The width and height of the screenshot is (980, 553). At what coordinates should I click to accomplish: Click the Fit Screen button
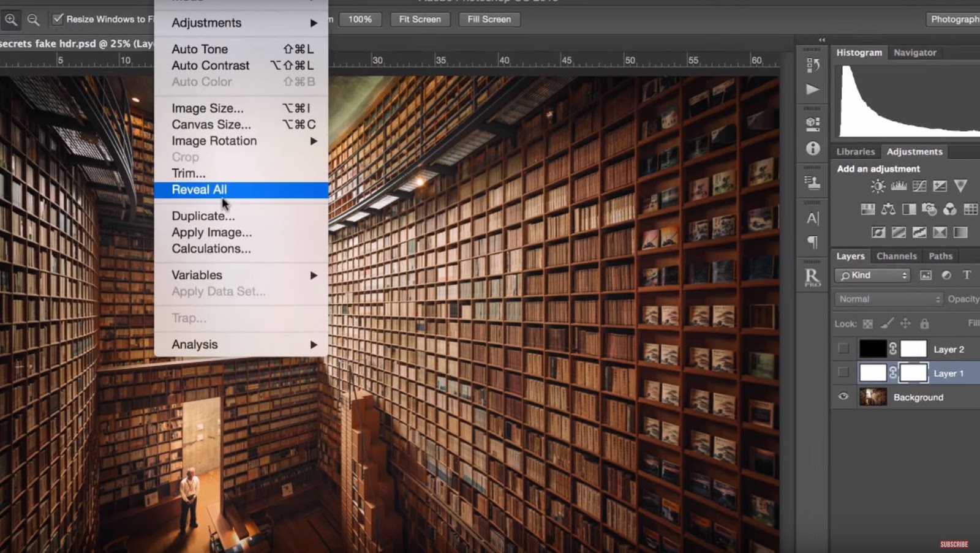(x=420, y=19)
